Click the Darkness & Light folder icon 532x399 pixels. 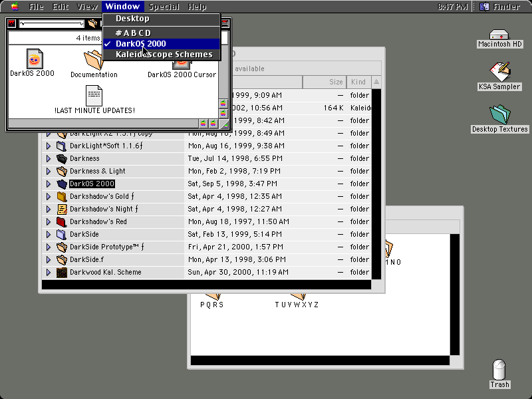[61, 171]
